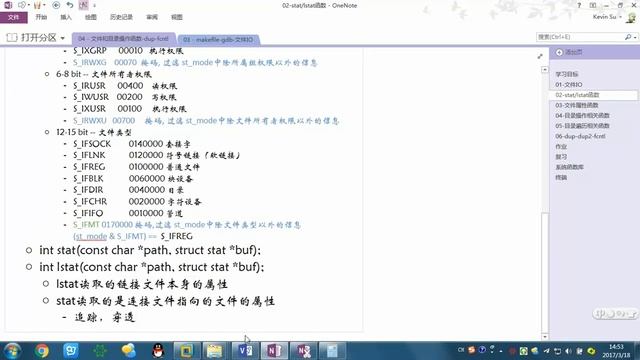Open the Kevin Su account dropdown
Image resolution: width=640 pixels, height=360 pixels.
607,17
